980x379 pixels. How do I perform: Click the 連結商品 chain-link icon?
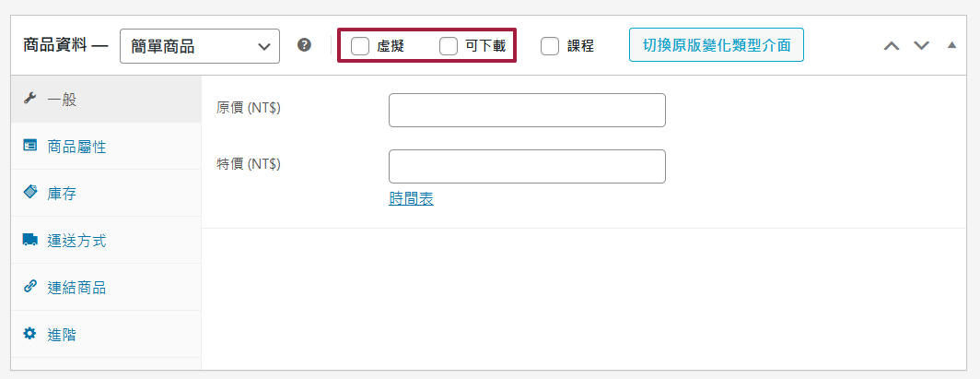click(x=29, y=287)
